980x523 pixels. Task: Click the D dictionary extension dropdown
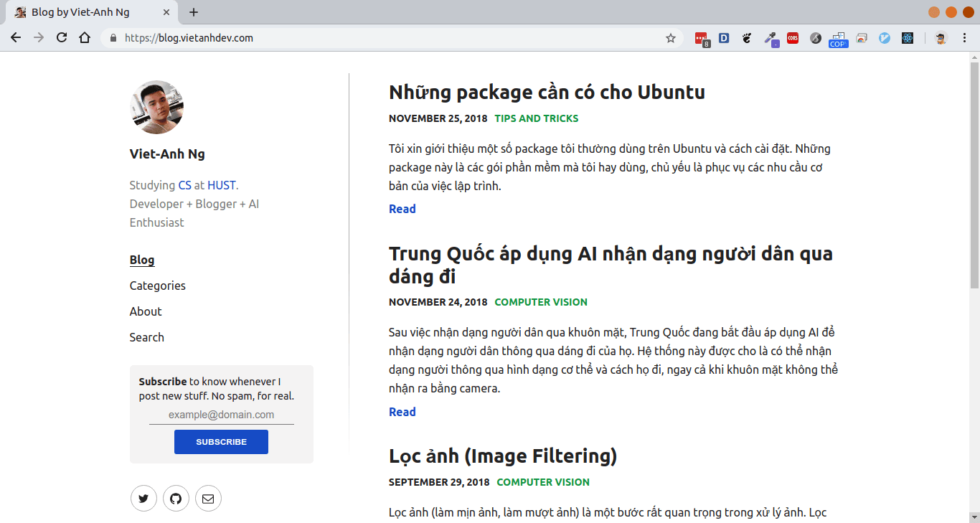pyautogui.click(x=724, y=37)
